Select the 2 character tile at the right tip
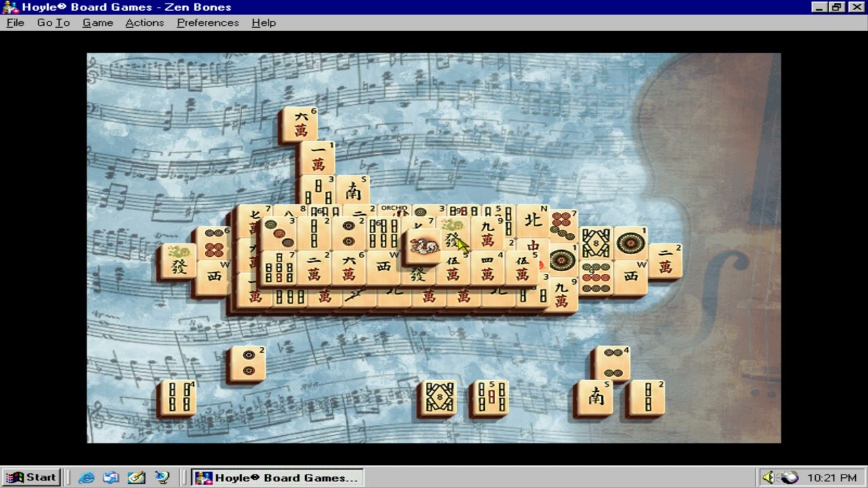868x488 pixels. [x=665, y=261]
